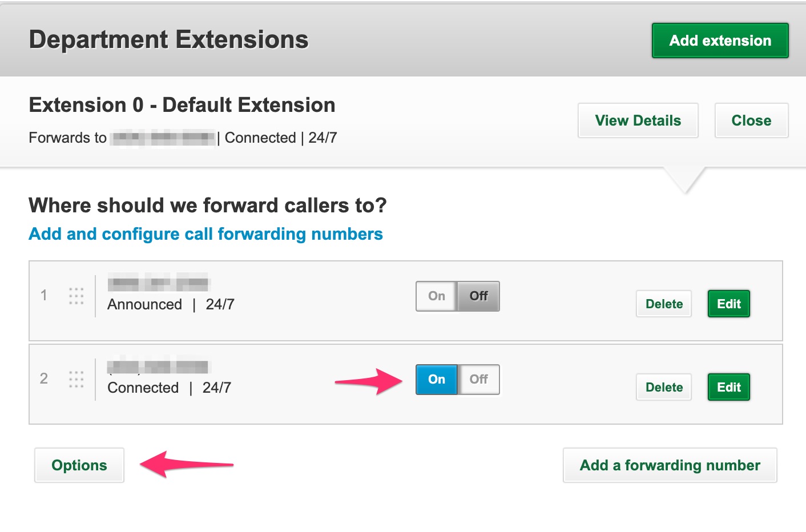Click the Add extension button
Image resolution: width=806 pixels, height=532 pixels.
tap(720, 41)
